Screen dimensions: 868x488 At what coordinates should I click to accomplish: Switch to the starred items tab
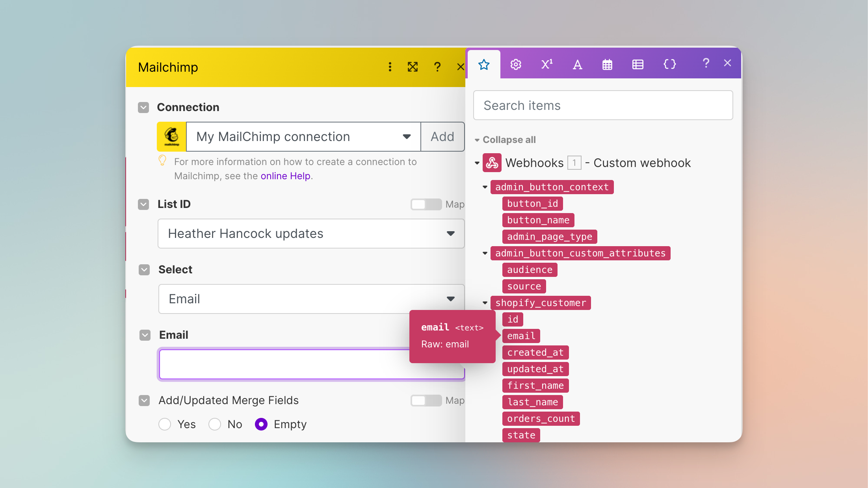point(484,64)
